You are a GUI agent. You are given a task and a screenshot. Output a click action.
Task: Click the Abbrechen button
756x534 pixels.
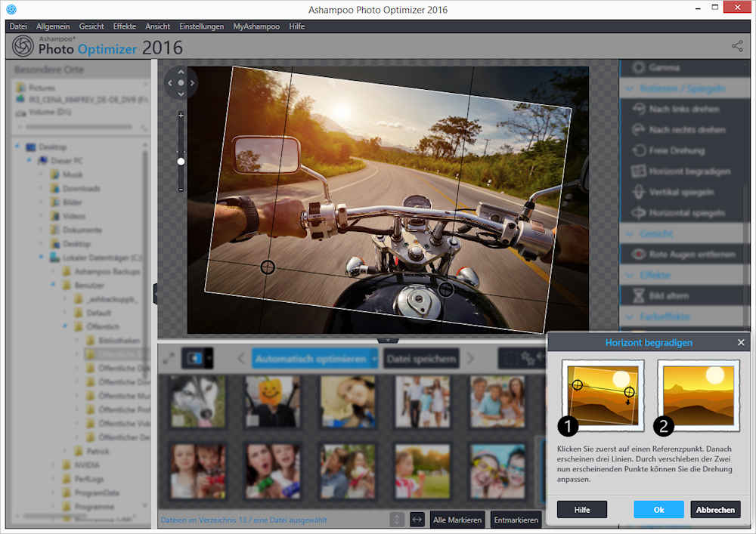coord(715,510)
